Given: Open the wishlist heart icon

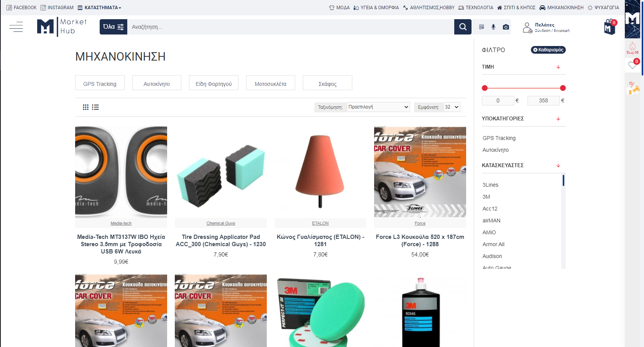Looking at the screenshot, I should pyautogui.click(x=632, y=65).
